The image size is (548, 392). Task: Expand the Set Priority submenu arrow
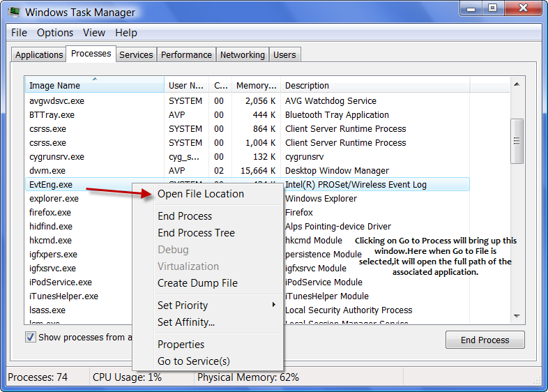coord(273,305)
